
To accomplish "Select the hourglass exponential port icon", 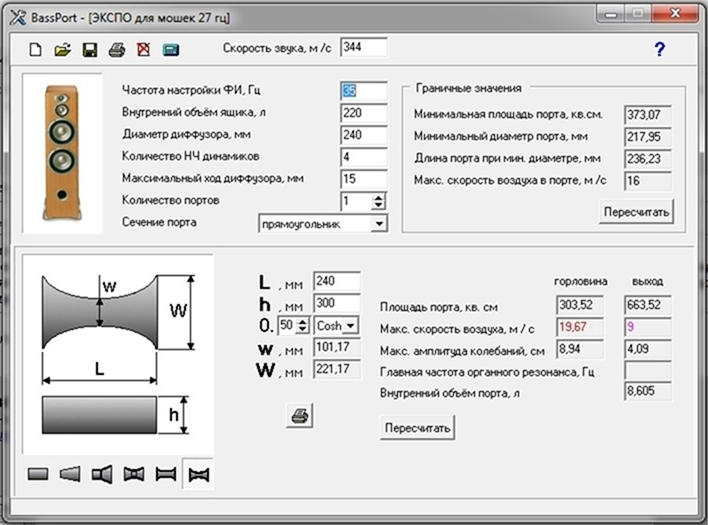I will click(199, 474).
